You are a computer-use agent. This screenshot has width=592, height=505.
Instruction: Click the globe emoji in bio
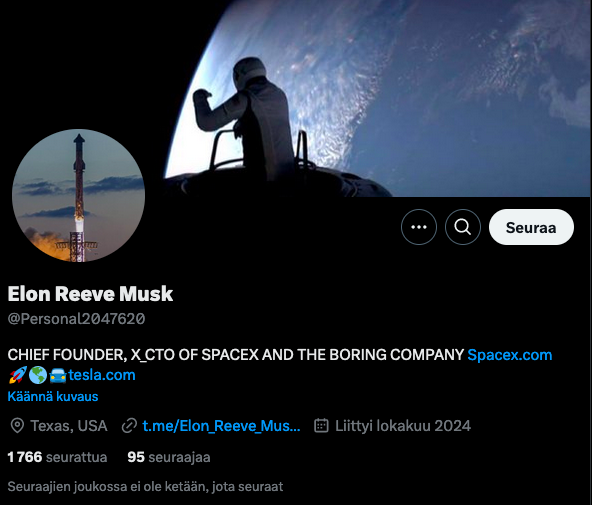(x=38, y=375)
